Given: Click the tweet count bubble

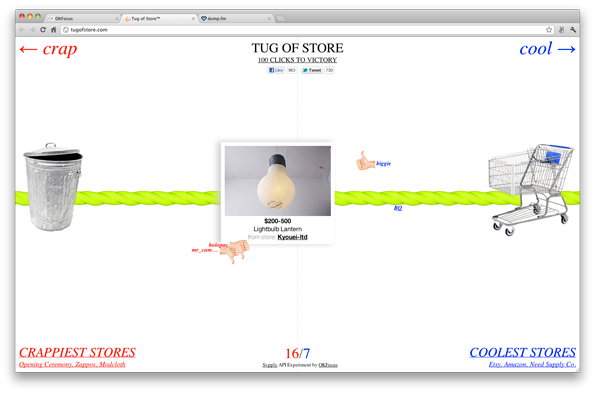Looking at the screenshot, I should tap(329, 70).
